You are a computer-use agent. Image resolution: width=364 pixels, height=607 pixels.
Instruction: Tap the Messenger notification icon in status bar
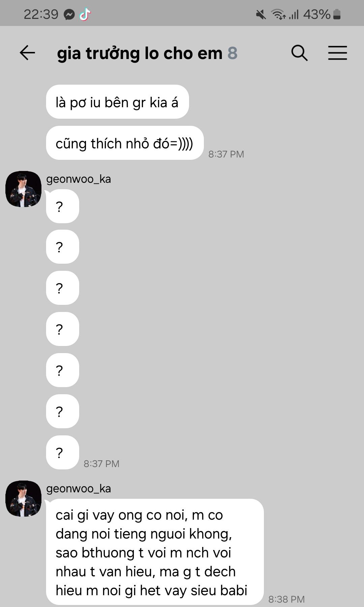coord(69,15)
